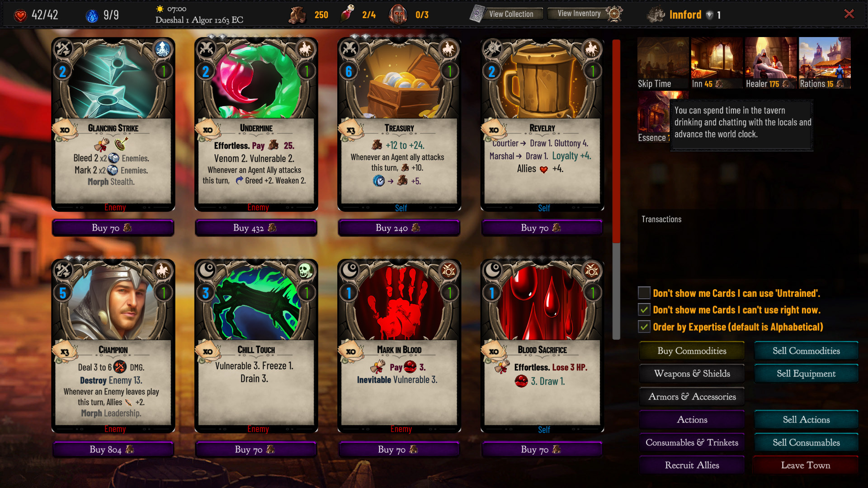Click the card list vertical scrollbar
This screenshot has height=488, width=868.
(616, 190)
